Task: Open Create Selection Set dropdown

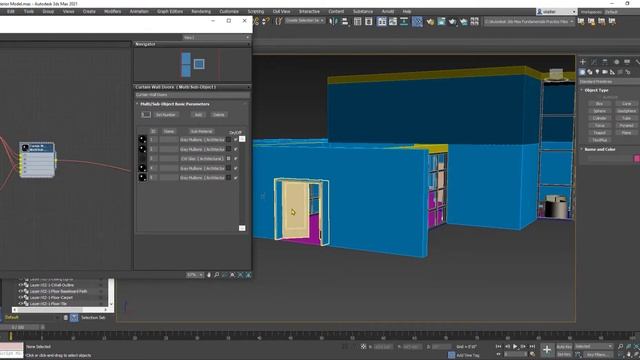Action: 305,20
